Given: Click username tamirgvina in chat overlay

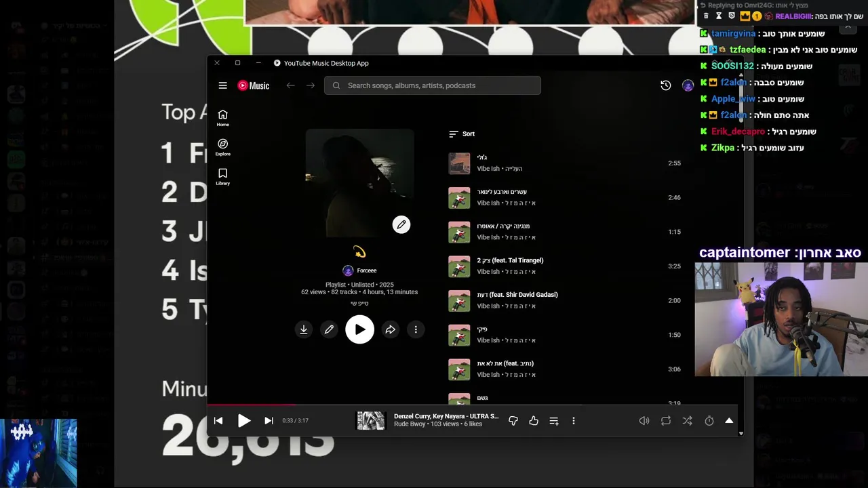Looking at the screenshot, I should [x=733, y=33].
